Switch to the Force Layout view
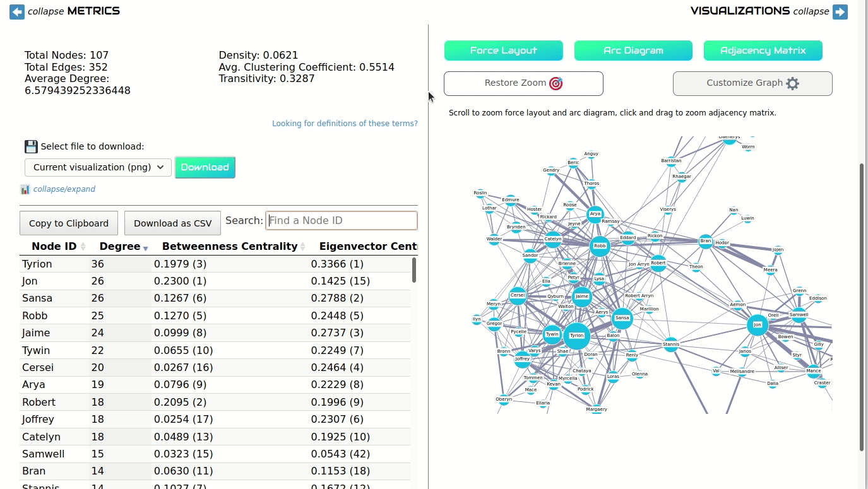Screen dimensions: 868x489 click(x=503, y=50)
